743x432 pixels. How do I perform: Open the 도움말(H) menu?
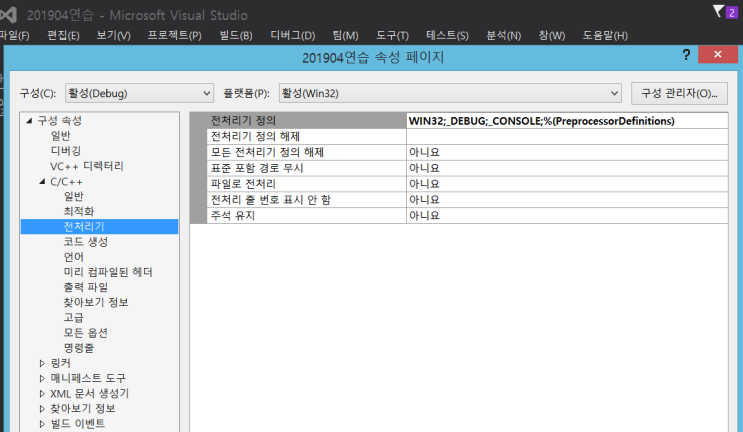[605, 36]
